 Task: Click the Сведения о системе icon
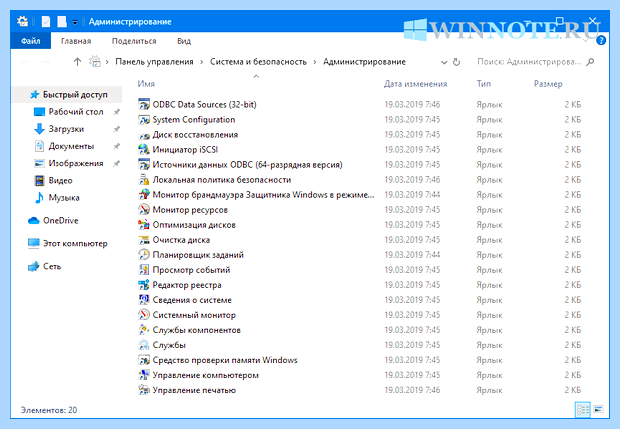[144, 300]
